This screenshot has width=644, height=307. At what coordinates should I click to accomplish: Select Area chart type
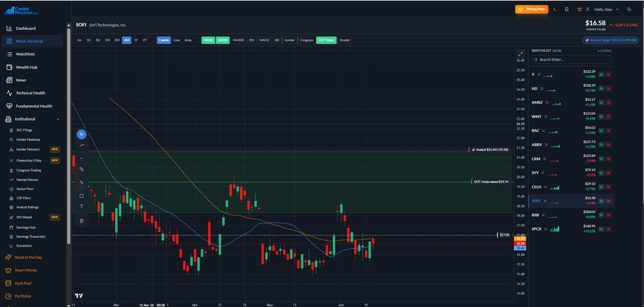(188, 40)
